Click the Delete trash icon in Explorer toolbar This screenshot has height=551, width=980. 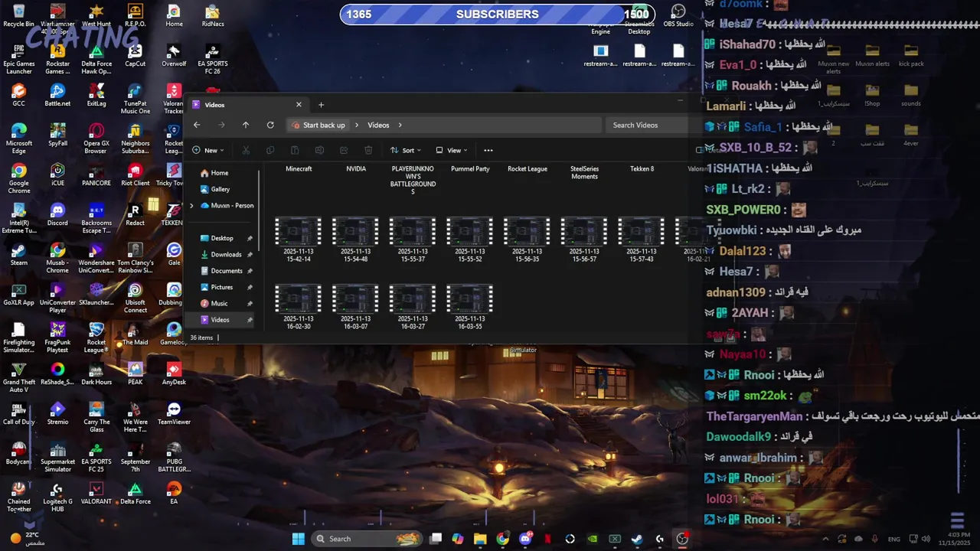pyautogui.click(x=368, y=150)
